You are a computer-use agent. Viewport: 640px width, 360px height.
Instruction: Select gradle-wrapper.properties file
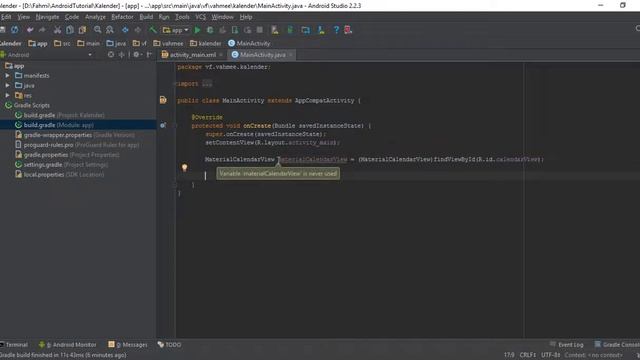[75, 135]
